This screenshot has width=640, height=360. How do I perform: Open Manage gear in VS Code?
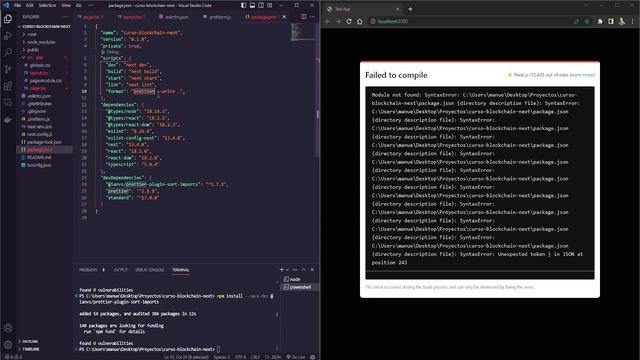click(x=8, y=344)
